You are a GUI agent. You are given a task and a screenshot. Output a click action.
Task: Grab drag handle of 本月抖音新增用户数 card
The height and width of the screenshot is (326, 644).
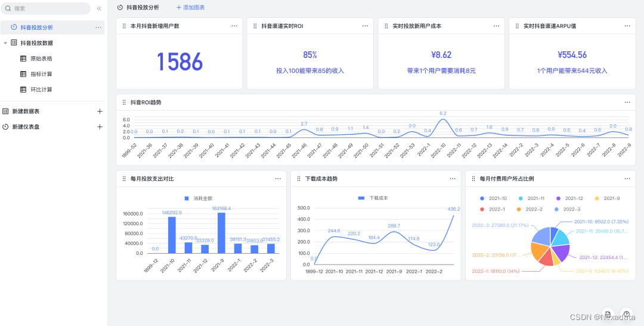coord(124,26)
